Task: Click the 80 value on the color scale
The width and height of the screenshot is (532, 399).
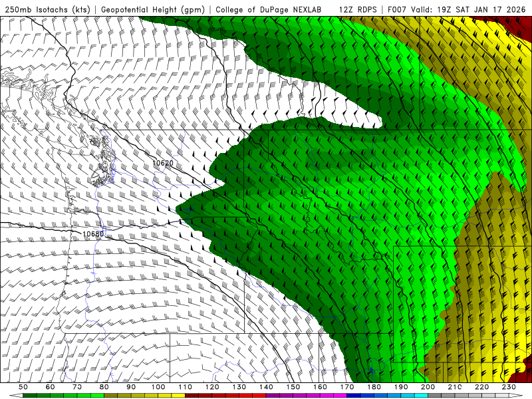Action: (104, 387)
